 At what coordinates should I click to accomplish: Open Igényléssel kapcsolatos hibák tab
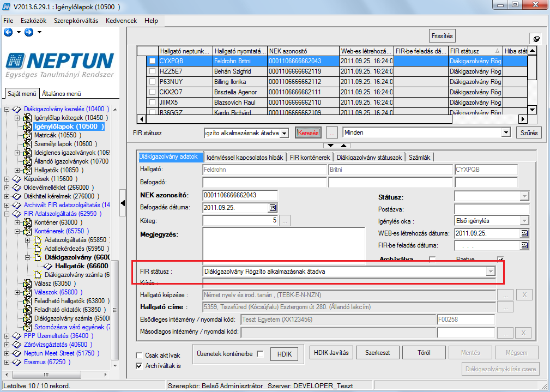pyautogui.click(x=245, y=158)
